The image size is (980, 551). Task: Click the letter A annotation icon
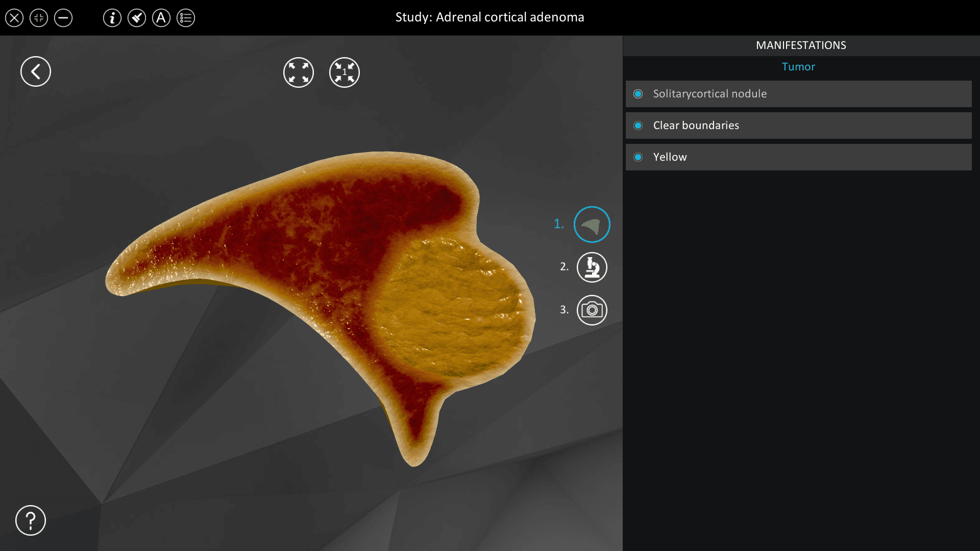161,18
